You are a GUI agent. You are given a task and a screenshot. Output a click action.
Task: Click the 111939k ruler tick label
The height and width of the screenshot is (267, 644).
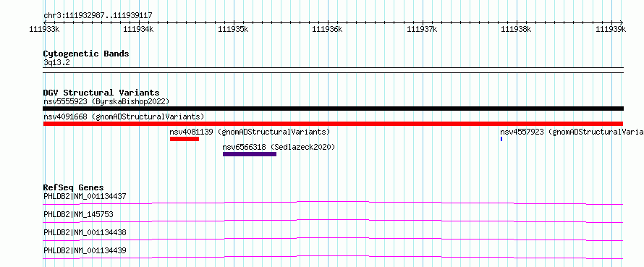611,29
